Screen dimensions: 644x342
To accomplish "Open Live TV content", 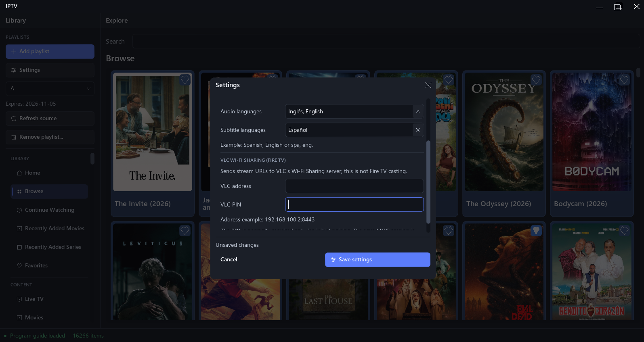I will pyautogui.click(x=49, y=299).
